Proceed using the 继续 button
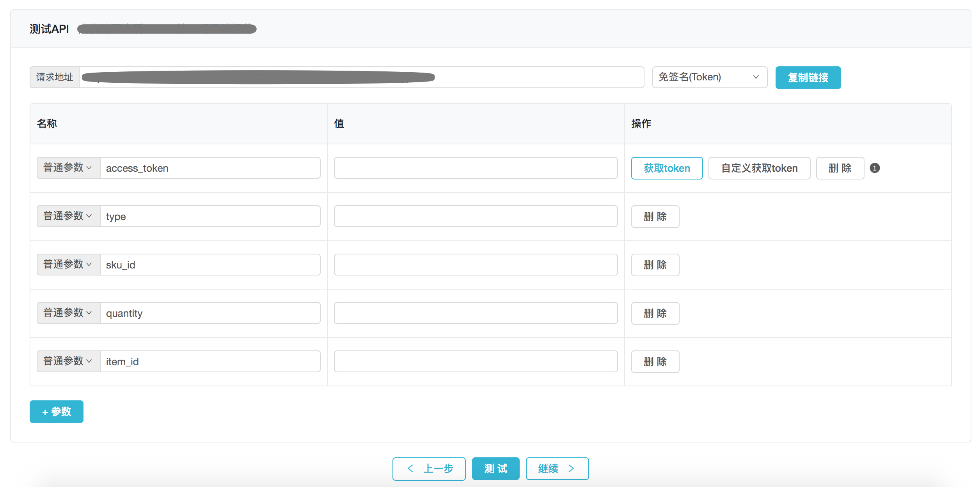Screen dimensions: 980x487 click(x=557, y=469)
